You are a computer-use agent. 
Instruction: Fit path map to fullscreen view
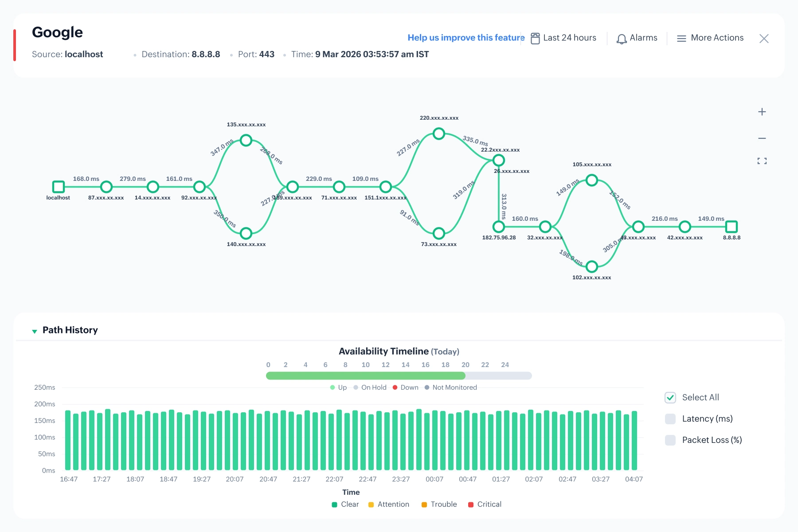762,161
